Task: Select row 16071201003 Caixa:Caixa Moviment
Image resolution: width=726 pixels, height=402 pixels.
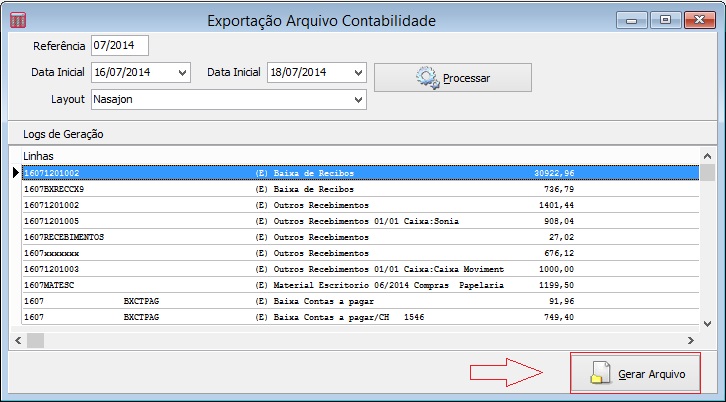Action: pyautogui.click(x=360, y=269)
